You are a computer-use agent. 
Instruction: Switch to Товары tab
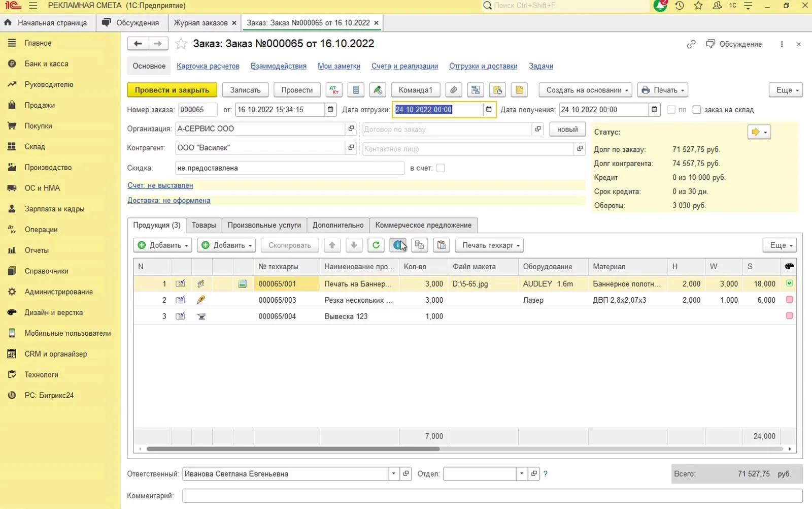click(204, 225)
